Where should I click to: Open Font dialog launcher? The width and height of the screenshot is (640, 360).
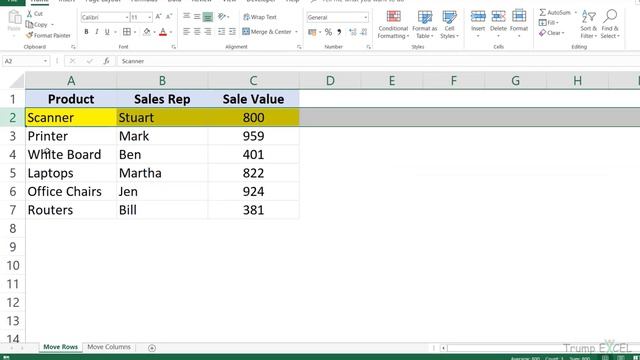pyautogui.click(x=174, y=47)
